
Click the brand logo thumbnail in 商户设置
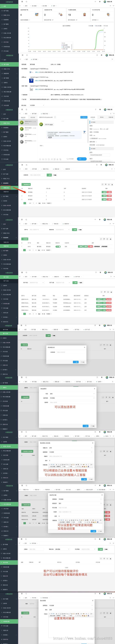(x=31, y=81)
